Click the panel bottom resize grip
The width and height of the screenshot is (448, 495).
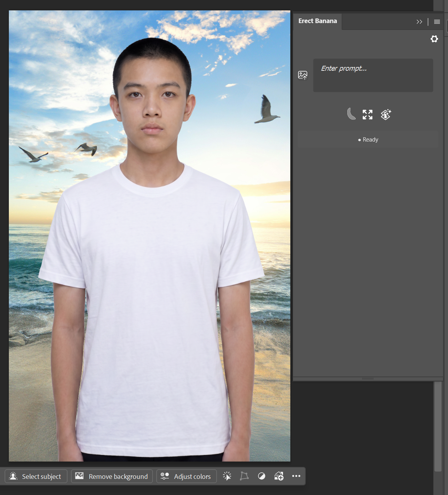tap(368, 379)
